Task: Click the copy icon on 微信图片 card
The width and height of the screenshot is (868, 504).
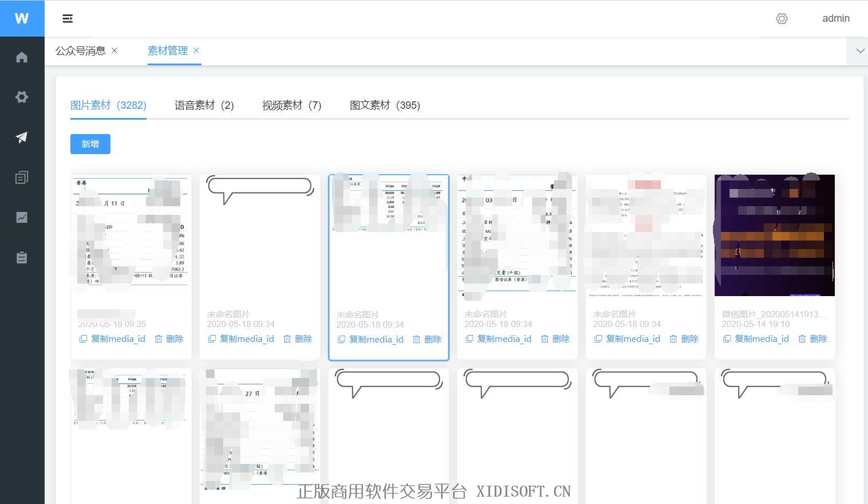Action: click(727, 339)
